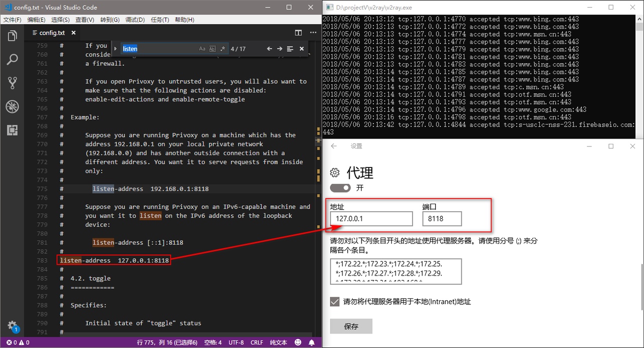Open the 文件(F) menu
644x348 pixels.
12,20
